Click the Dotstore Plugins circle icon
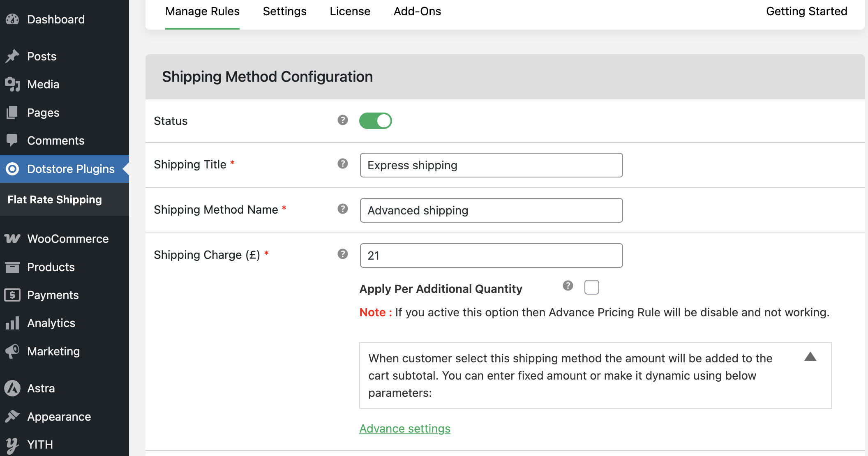This screenshot has height=456, width=868. [x=12, y=169]
